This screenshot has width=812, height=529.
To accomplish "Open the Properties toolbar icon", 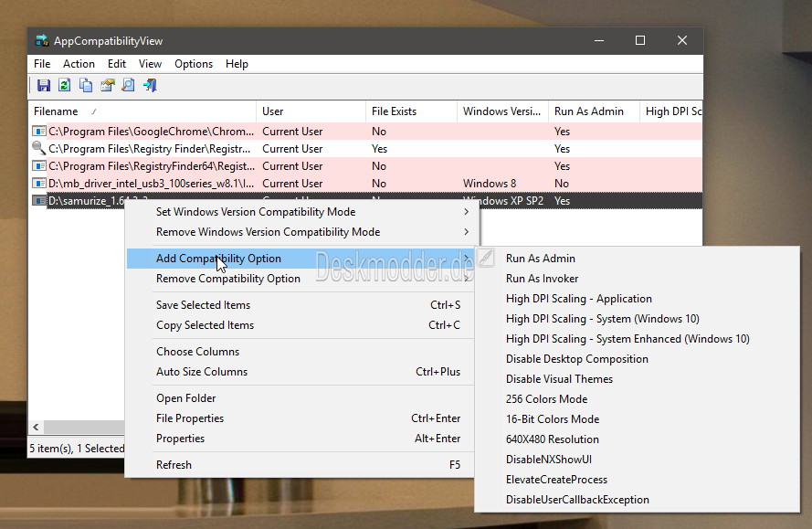I will [107, 86].
